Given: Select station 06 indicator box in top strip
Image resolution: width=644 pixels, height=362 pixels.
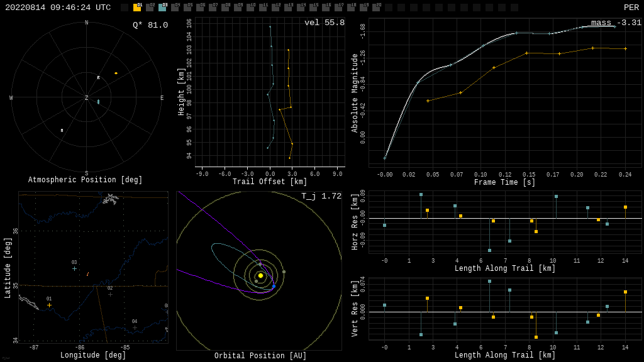Looking at the screenshot, I should pyautogui.click(x=201, y=7).
